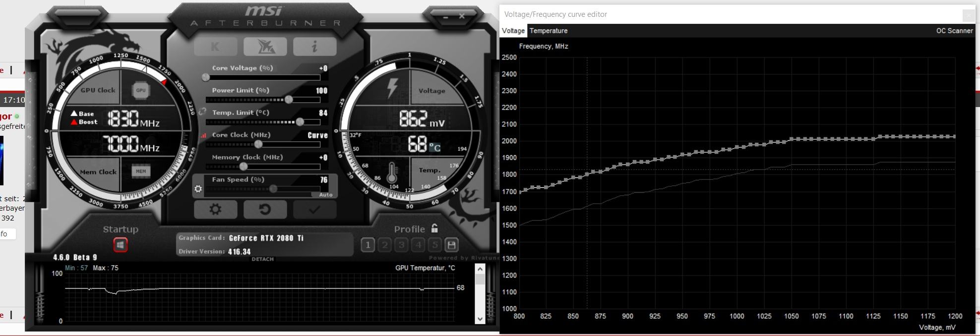Click the K (Kombustor) button
Viewport: 980px width, 336px height.
tap(215, 47)
